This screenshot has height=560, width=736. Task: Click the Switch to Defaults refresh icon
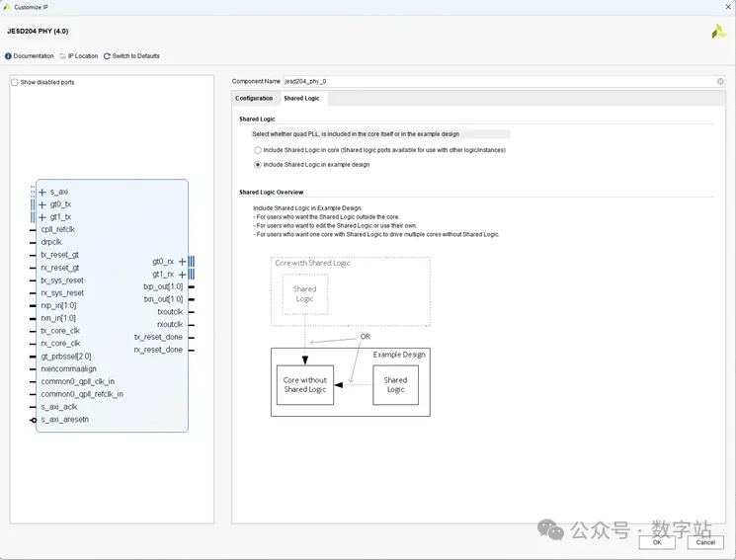[x=107, y=56]
